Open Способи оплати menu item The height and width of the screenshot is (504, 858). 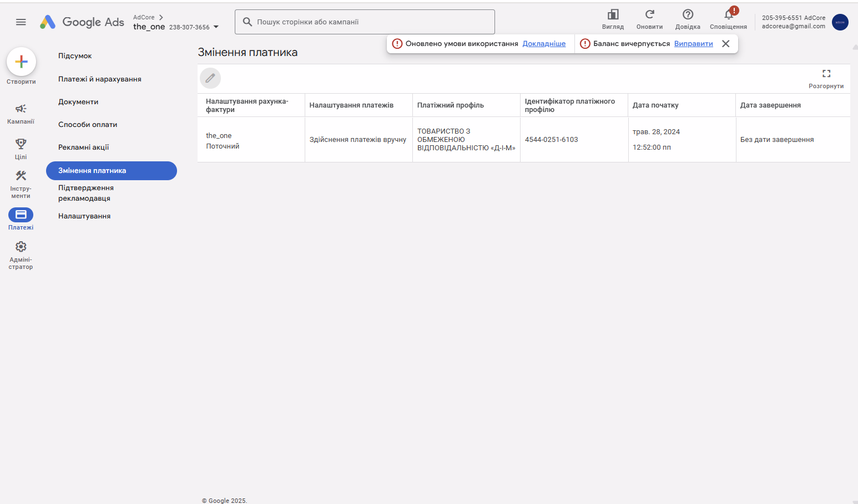tap(88, 125)
